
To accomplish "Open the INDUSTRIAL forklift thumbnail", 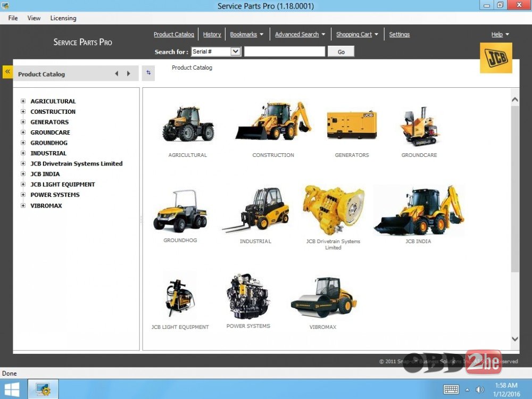I will [256, 210].
